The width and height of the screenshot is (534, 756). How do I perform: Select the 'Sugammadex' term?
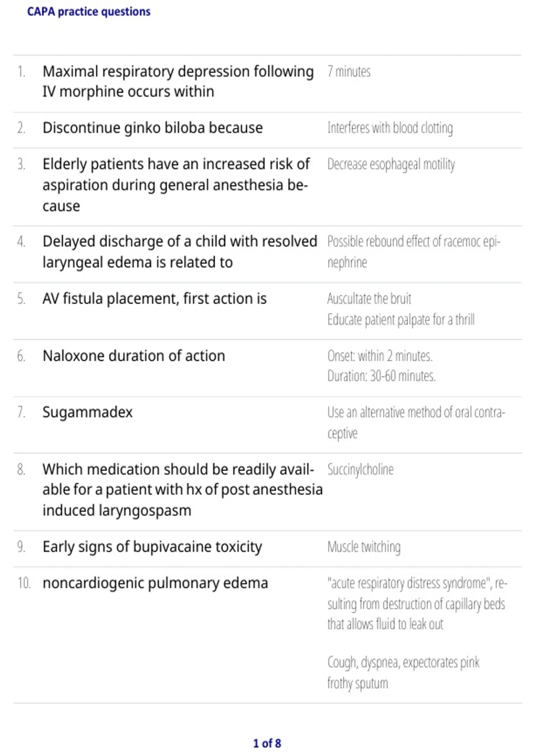coord(88,412)
